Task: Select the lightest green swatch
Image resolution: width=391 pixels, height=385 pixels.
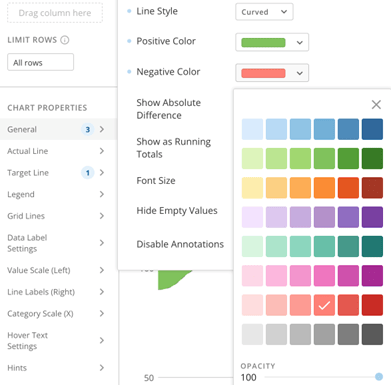Action: (252, 158)
